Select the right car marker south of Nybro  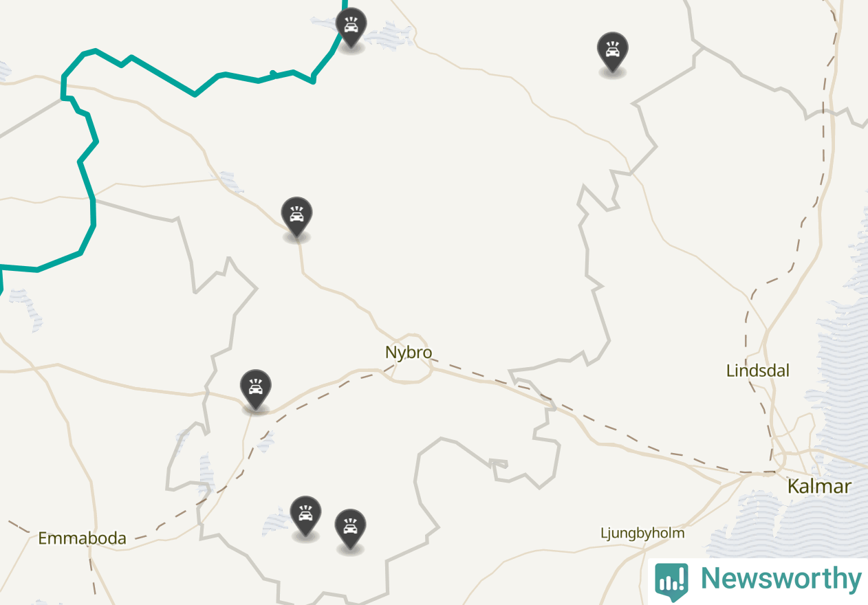pyautogui.click(x=350, y=529)
